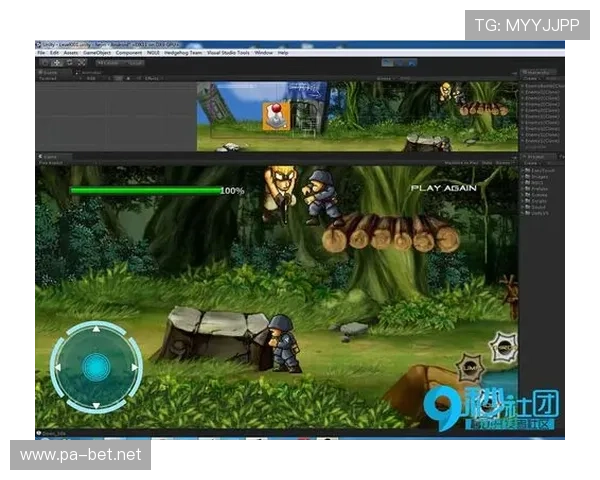Click the Play button in Unity toolbar
This screenshot has width=600, height=480.
[387, 63]
